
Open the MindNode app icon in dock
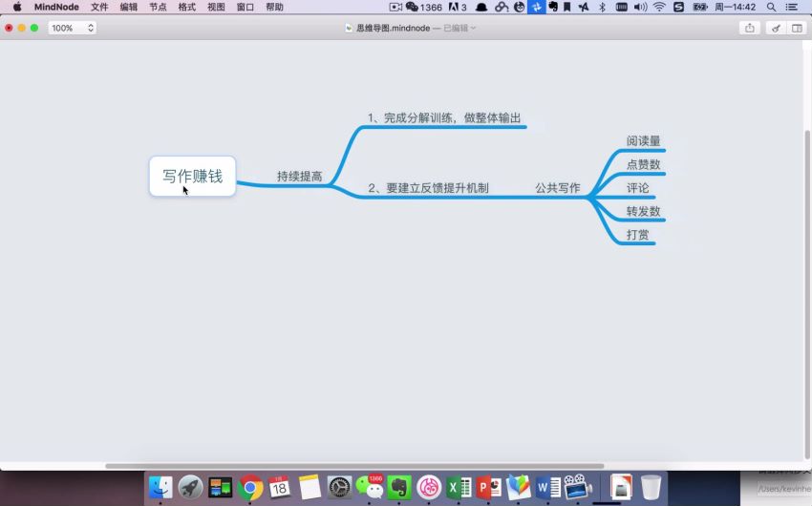[519, 487]
